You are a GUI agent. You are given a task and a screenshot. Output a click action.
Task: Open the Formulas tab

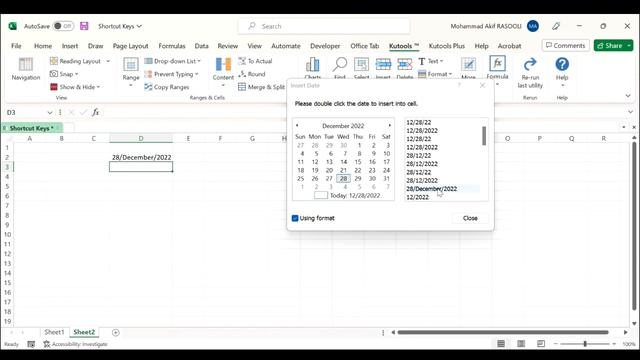pos(172,46)
